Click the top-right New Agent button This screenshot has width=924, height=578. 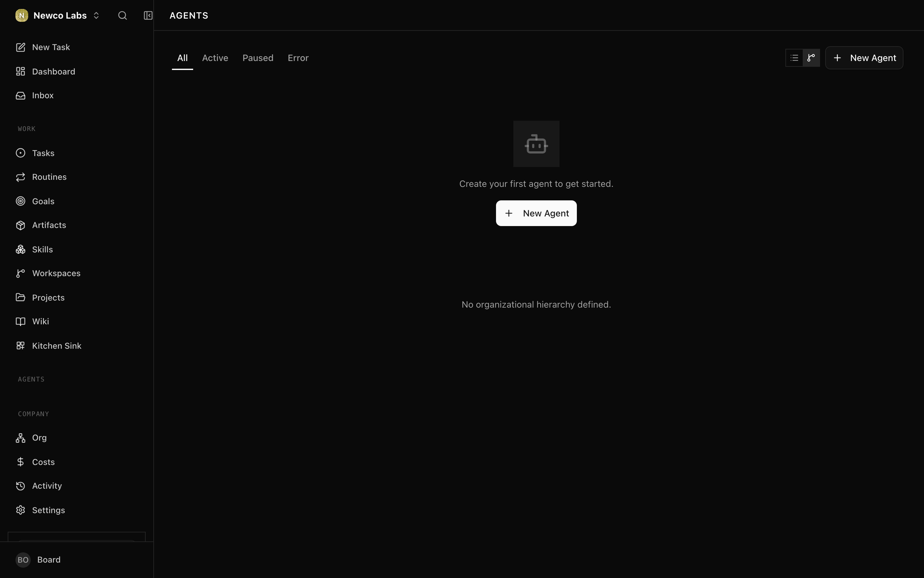(x=864, y=58)
